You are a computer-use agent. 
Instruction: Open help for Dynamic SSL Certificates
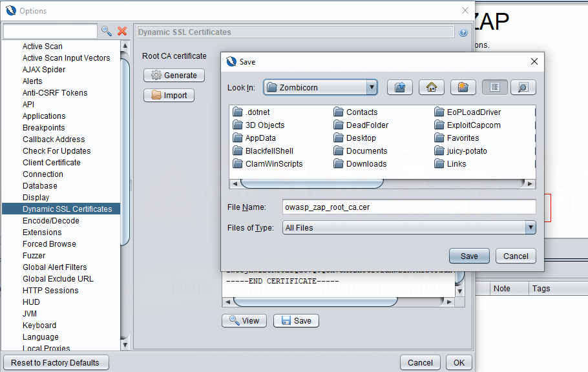pyautogui.click(x=463, y=33)
